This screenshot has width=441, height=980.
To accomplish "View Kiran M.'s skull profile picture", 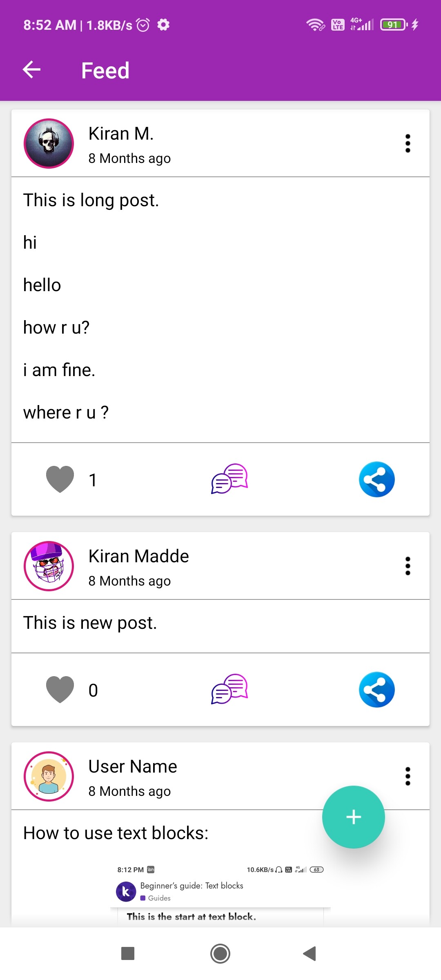I will [x=49, y=143].
